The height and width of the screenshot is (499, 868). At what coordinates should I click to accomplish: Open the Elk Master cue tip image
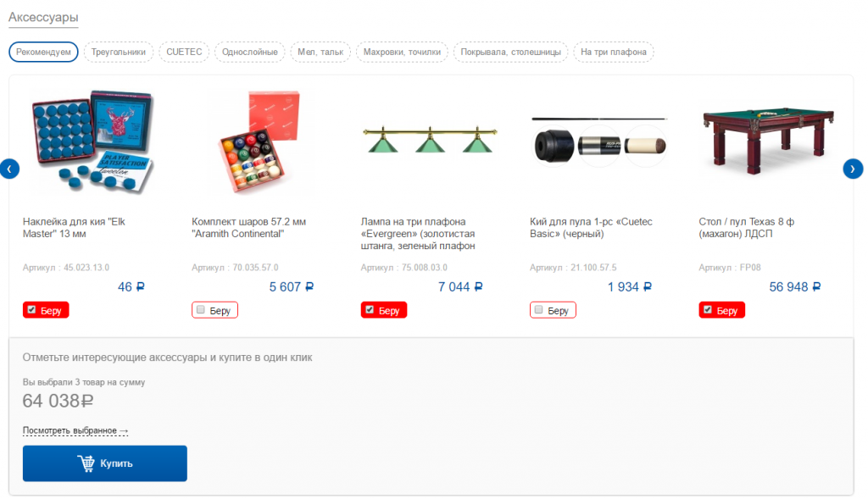pos(93,141)
